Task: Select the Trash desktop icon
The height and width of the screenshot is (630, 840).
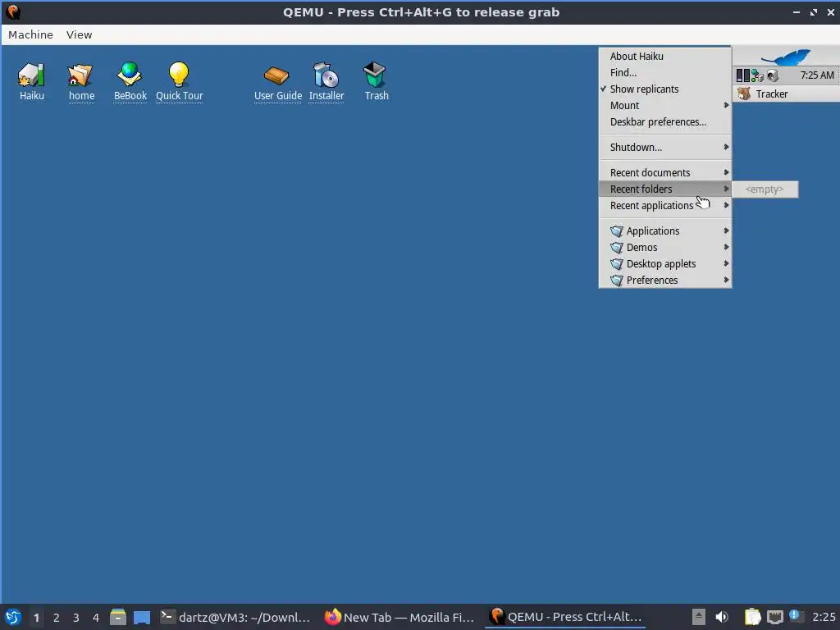Action: pyautogui.click(x=375, y=75)
